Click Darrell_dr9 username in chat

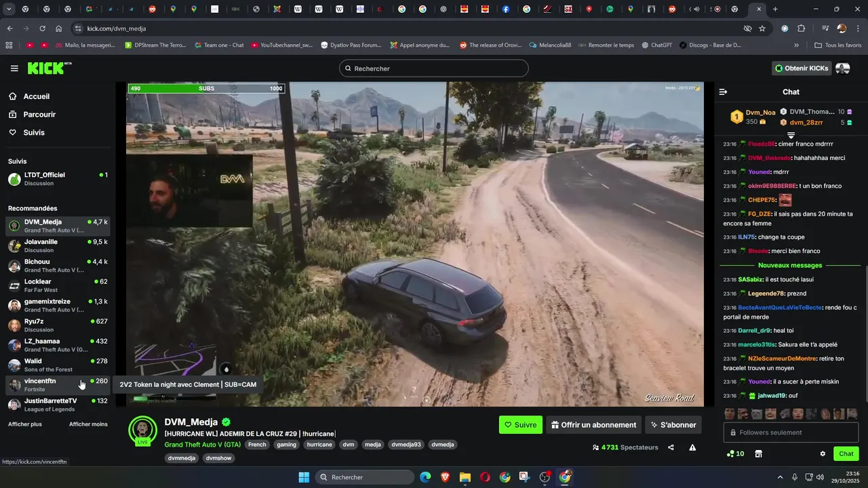click(754, 331)
